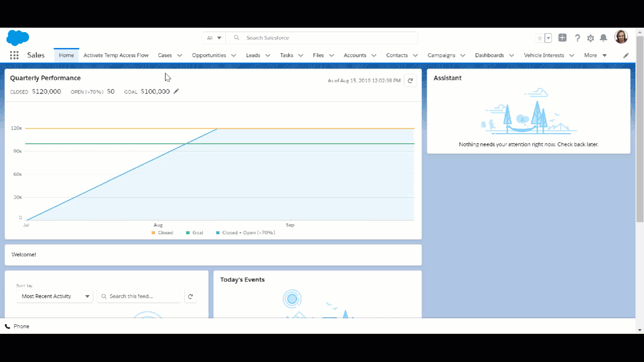Open the global actions plus icon

(562, 38)
